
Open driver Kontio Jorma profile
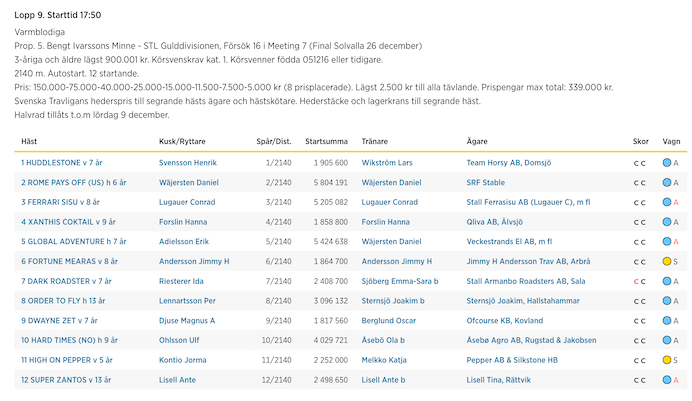(185, 360)
